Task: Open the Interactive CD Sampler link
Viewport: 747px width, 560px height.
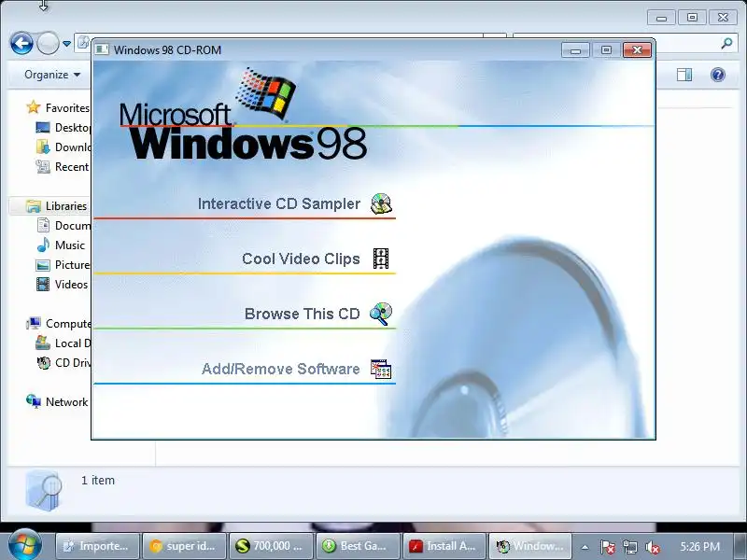Action: point(278,203)
